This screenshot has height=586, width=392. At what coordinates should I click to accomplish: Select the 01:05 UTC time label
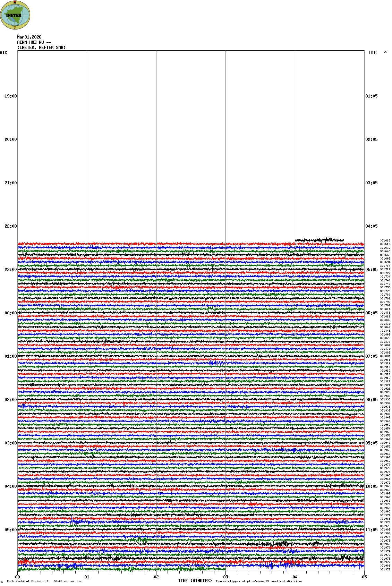(x=372, y=96)
